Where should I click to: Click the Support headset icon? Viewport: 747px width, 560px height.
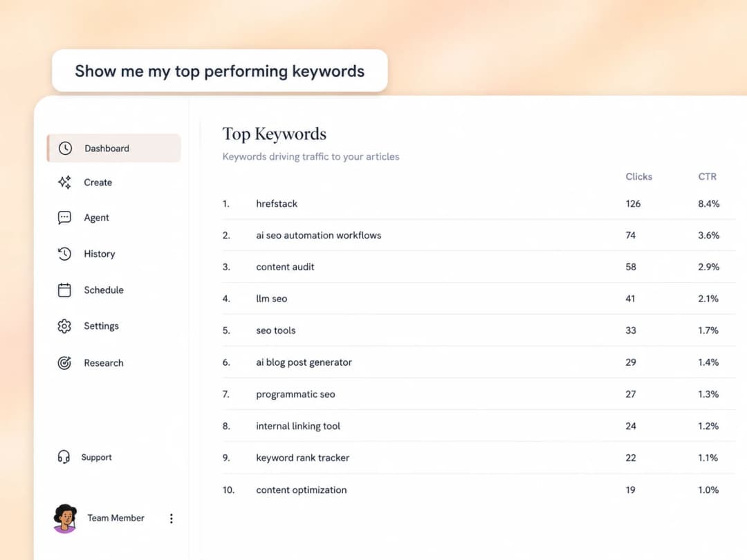(64, 457)
